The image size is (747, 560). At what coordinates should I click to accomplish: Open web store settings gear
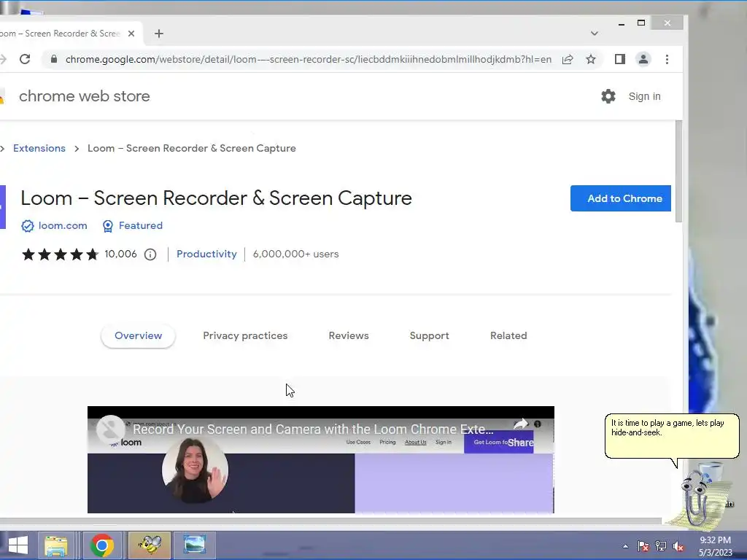[x=608, y=96]
